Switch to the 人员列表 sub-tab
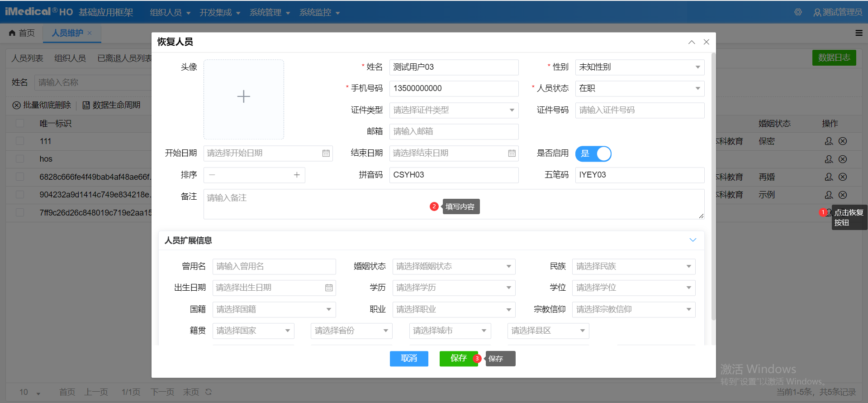This screenshot has height=403, width=868. 27,58
